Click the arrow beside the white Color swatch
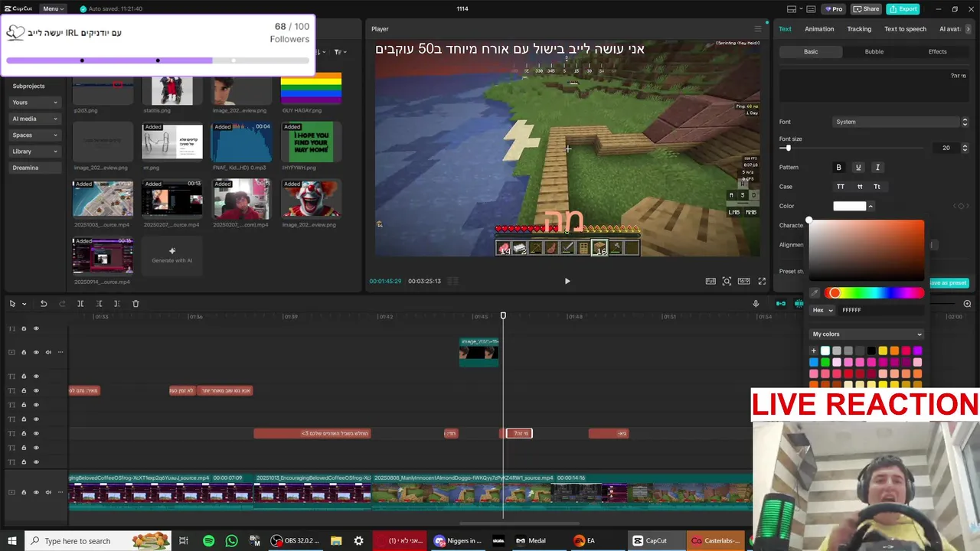This screenshot has height=551, width=980. point(871,206)
